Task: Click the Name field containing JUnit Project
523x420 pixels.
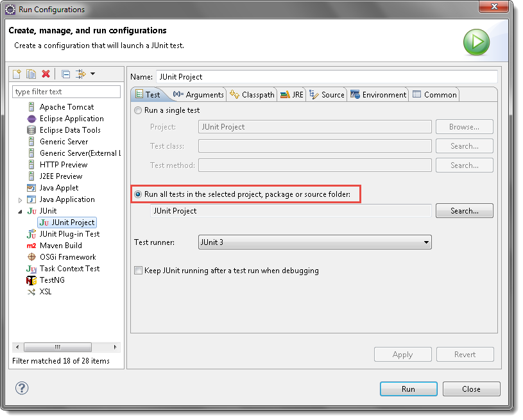Action: 327,77
